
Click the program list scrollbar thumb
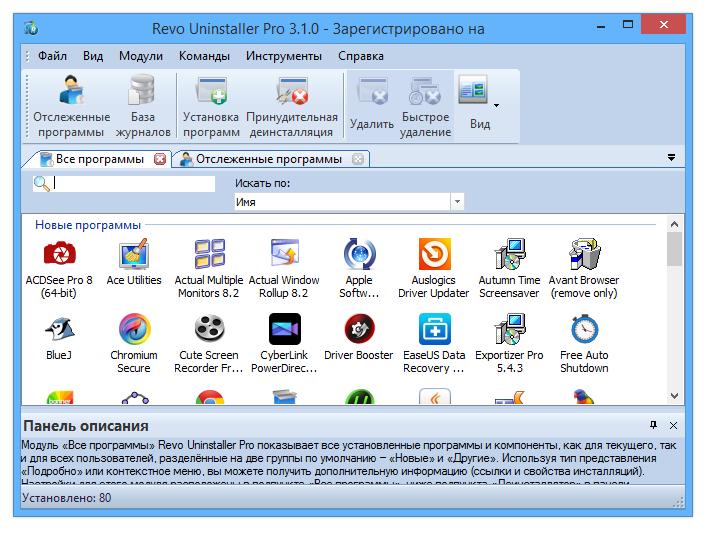tap(674, 249)
